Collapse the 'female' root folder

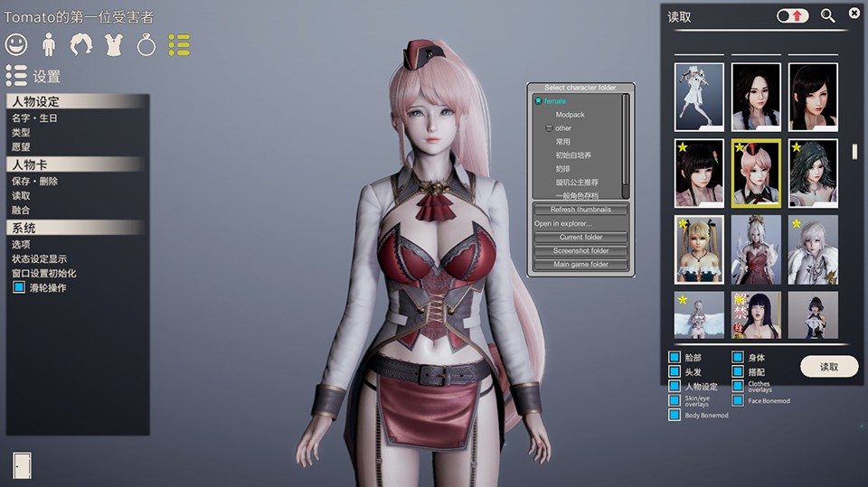click(538, 101)
